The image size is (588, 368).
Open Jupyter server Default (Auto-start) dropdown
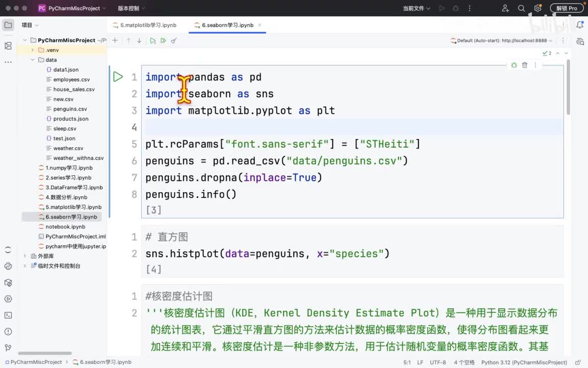(x=501, y=40)
